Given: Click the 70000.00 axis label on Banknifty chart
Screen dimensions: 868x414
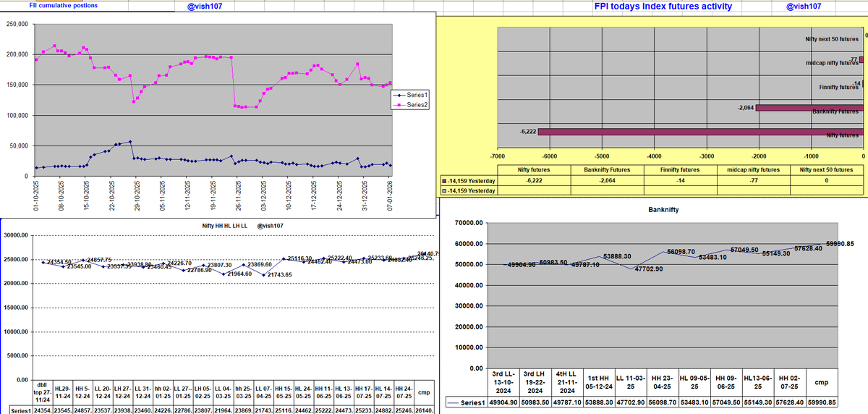Looking at the screenshot, I should pyautogui.click(x=469, y=223).
